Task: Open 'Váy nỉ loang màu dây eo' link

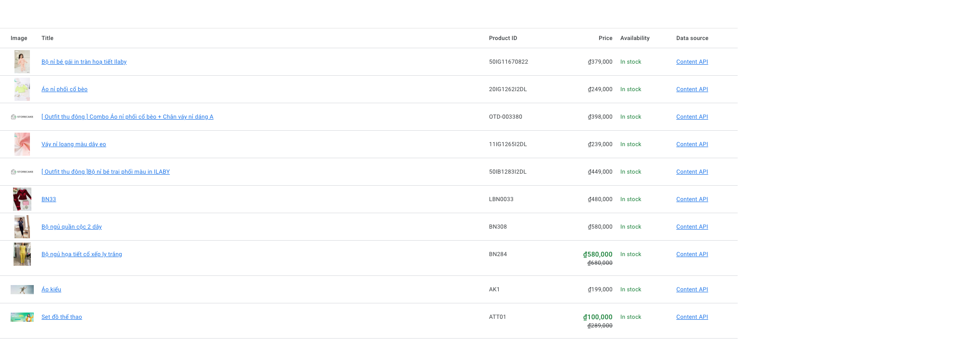Action: (74, 144)
